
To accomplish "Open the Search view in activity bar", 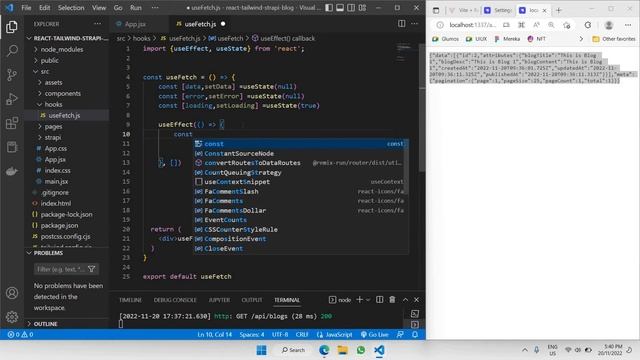I will (x=12, y=51).
